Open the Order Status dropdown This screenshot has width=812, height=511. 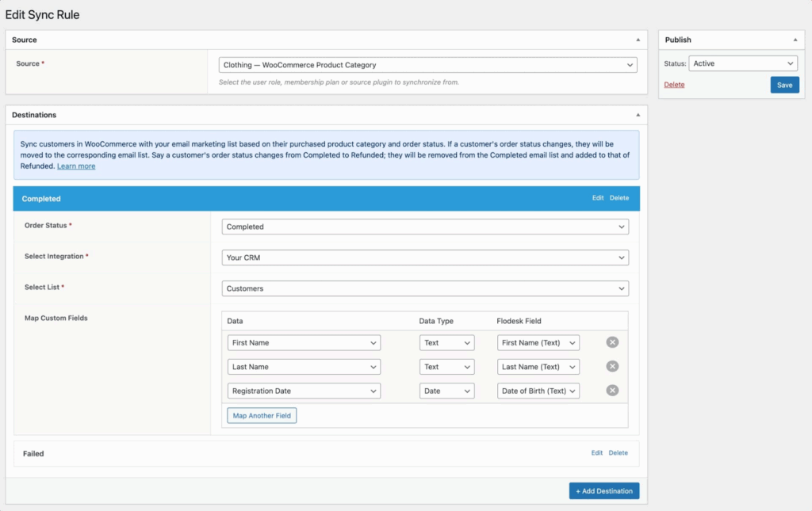coord(425,227)
